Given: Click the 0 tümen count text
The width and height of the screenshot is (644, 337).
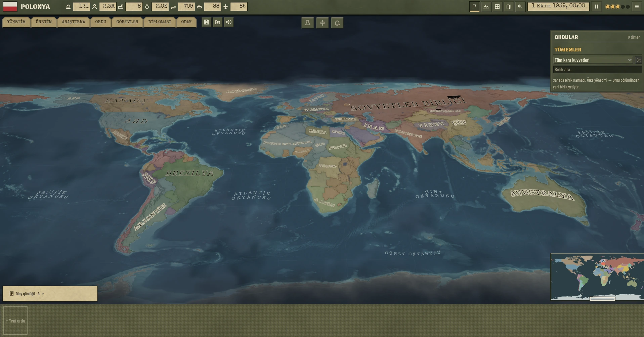Looking at the screenshot, I should coord(634,37).
